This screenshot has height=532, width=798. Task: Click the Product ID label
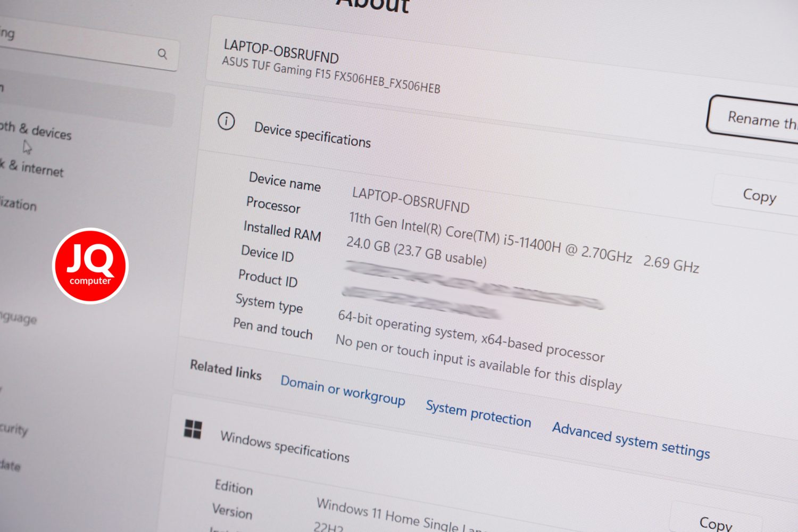[268, 278]
